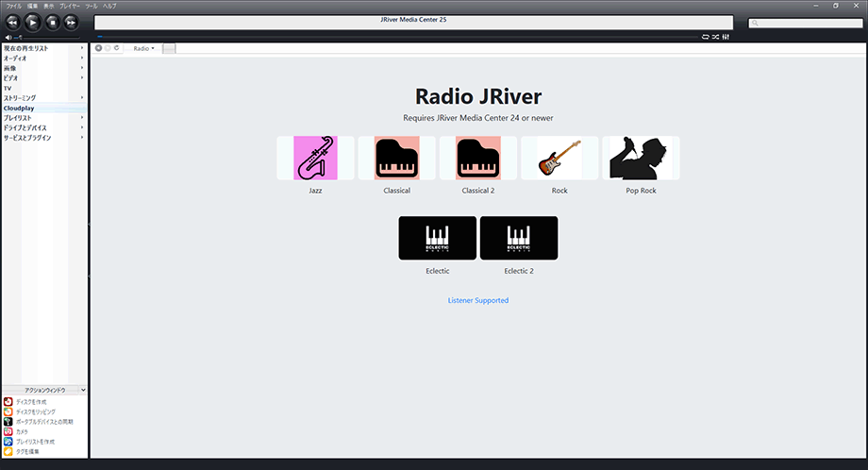Image resolution: width=868 pixels, height=470 pixels.
Task: Click the Radio JRiver heading
Action: (478, 96)
